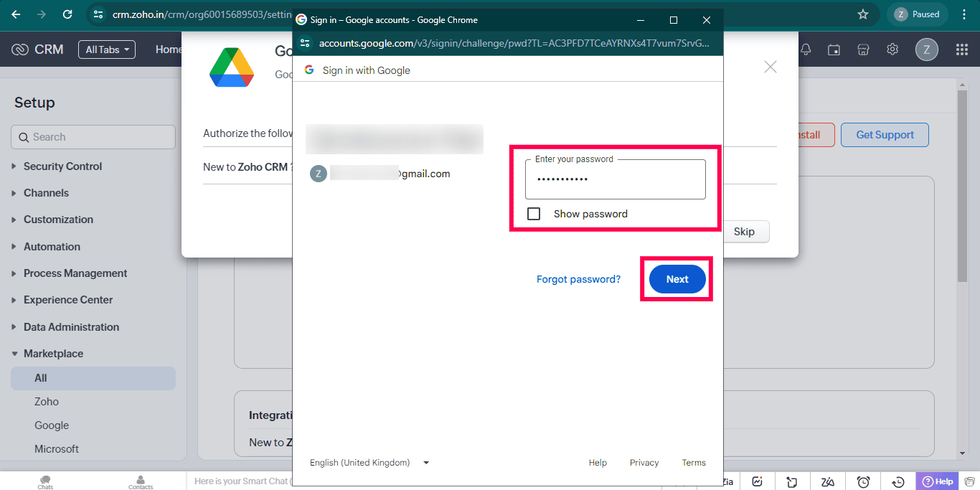Select Microsoft under Marketplace
This screenshot has width=980, height=490.
pyautogui.click(x=57, y=449)
